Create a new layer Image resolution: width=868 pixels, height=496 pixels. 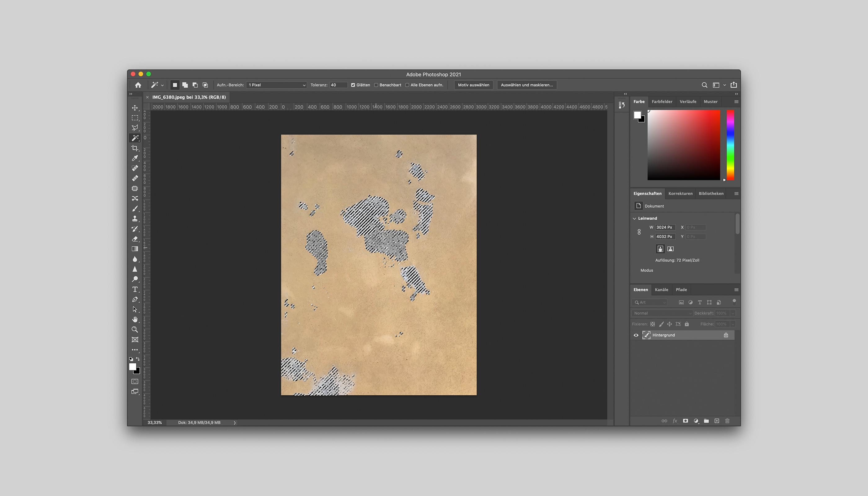(x=717, y=421)
